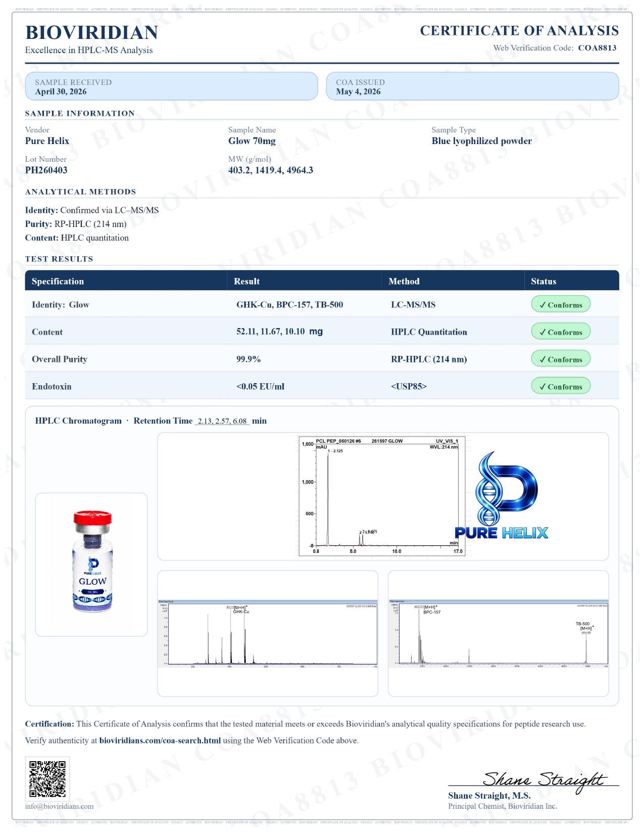Select the overall purity value 99.9%

point(249,359)
